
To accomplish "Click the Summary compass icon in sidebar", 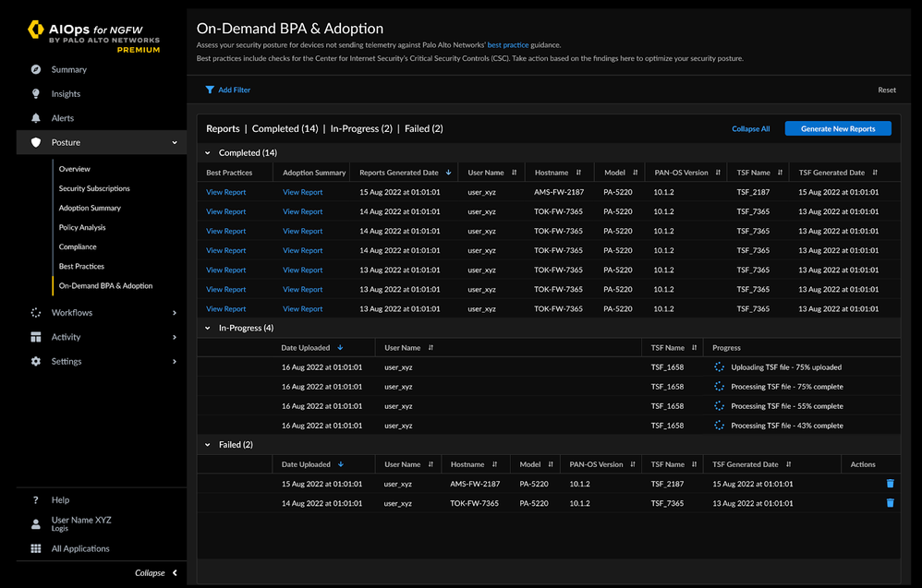I will point(36,69).
